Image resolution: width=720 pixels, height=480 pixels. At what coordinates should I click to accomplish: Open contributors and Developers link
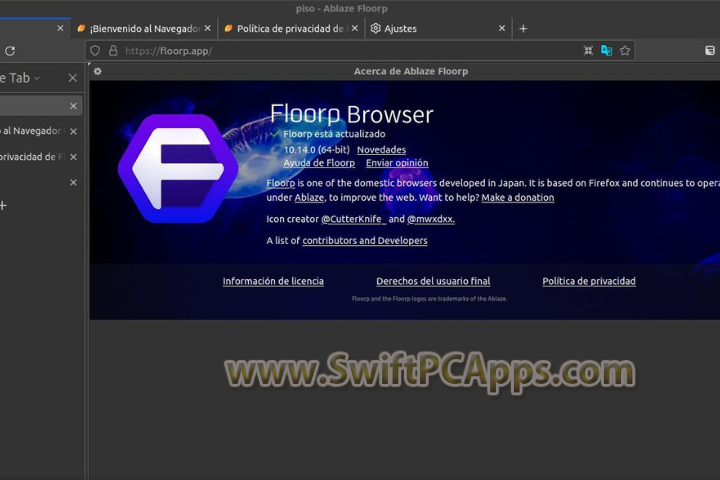click(x=365, y=241)
